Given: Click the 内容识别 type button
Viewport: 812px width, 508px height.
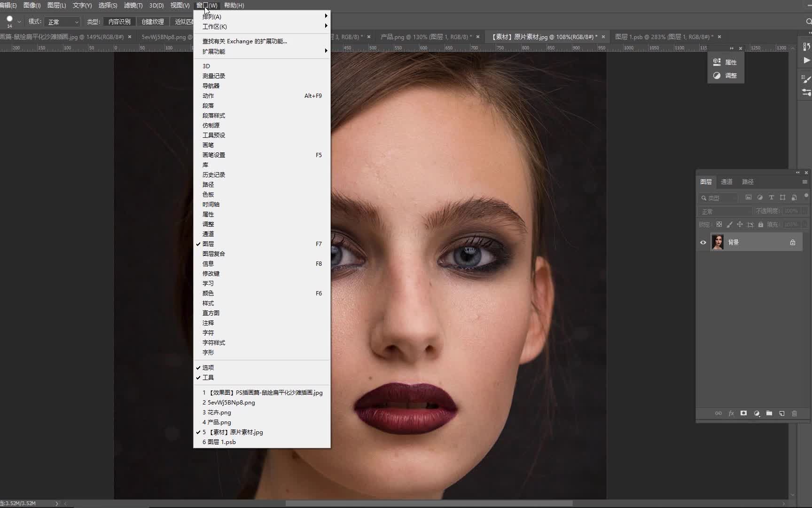Looking at the screenshot, I should click(x=119, y=22).
